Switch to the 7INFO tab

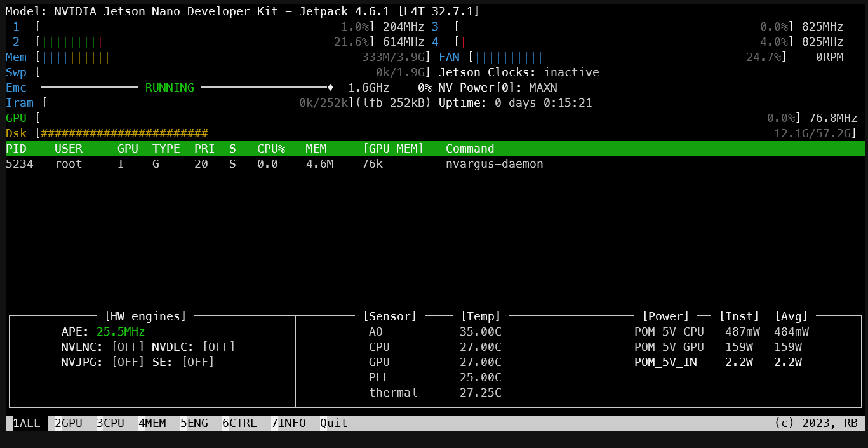[288, 423]
